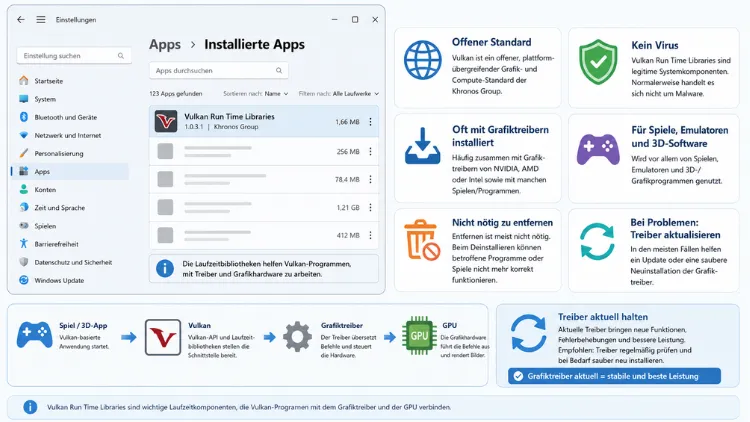Click the Startseite home icon

(x=23, y=80)
